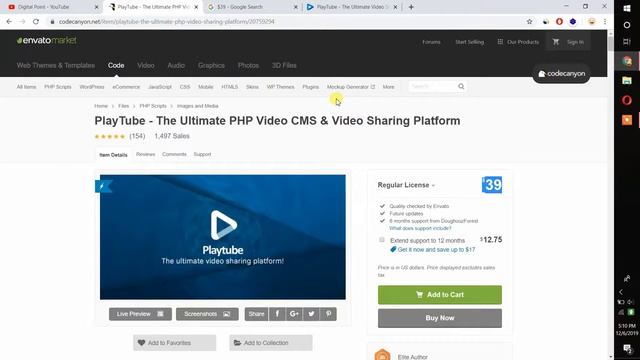The image size is (640, 360).
Task: Open the Windows Start menu
Action: 627,8
